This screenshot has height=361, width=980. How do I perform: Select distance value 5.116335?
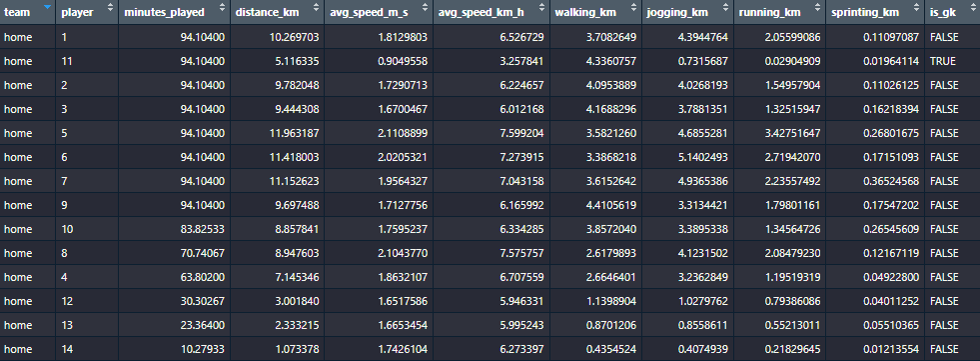[297, 61]
